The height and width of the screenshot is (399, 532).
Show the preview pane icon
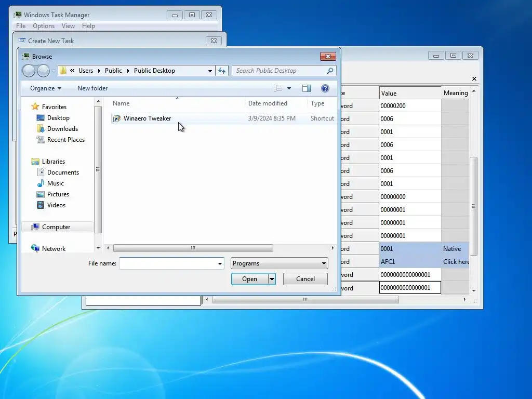click(307, 88)
